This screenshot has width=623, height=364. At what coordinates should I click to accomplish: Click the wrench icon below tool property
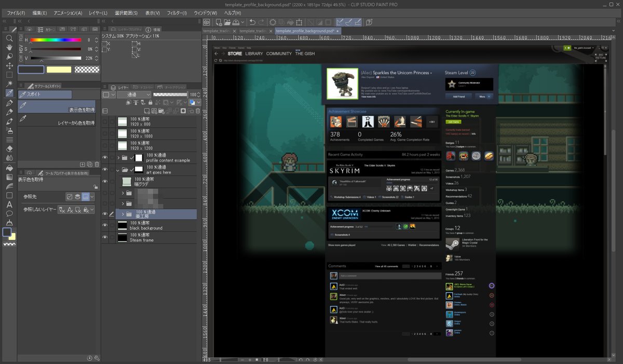tap(97, 358)
